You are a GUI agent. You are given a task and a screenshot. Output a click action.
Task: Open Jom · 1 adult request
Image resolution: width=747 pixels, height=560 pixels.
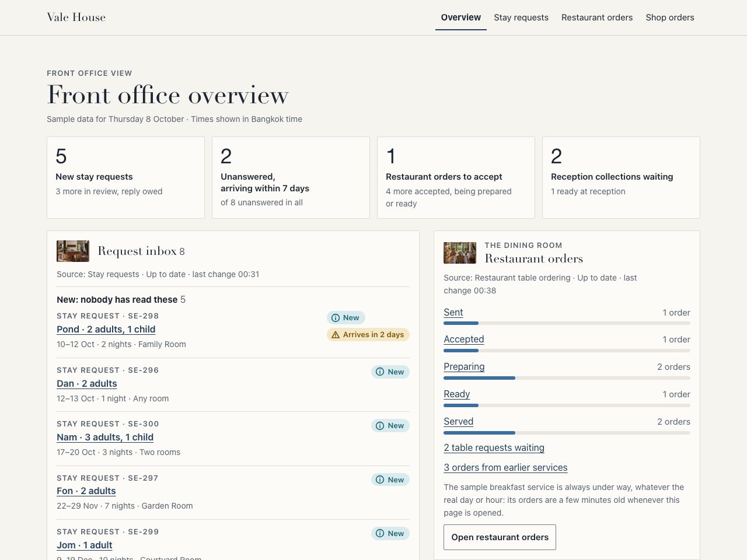[x=85, y=545]
